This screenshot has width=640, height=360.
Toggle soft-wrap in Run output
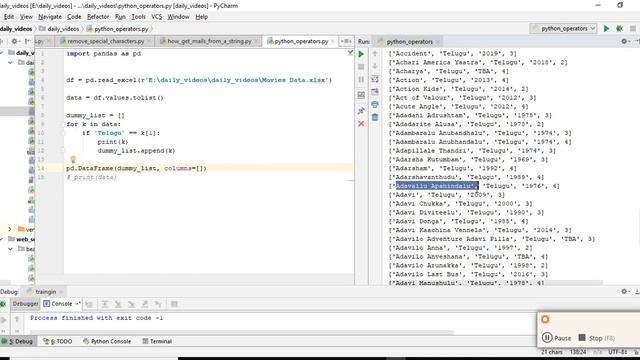375,79
